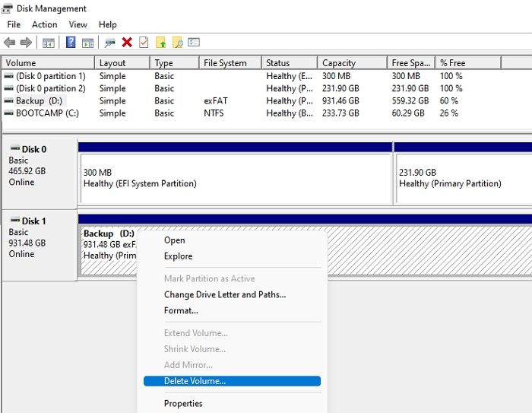This screenshot has width=532, height=413.
Task: Select Format... in the context menu
Action: [x=181, y=310]
